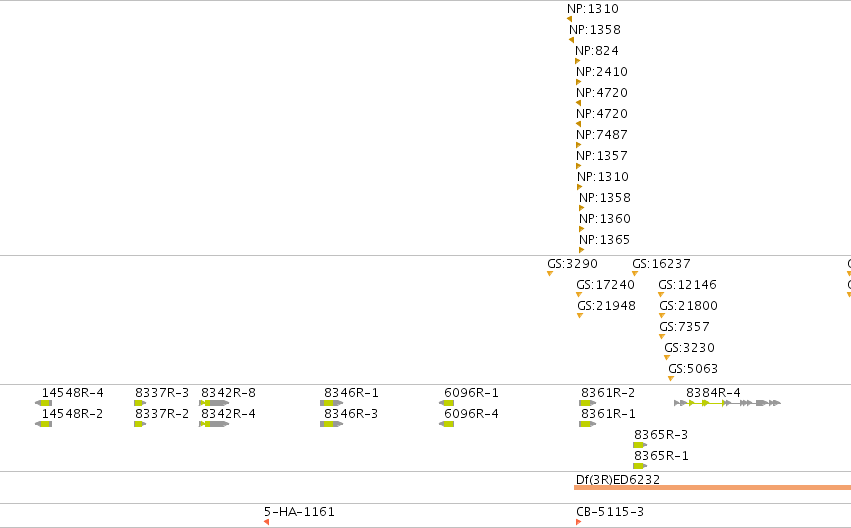Click the 8346R-1 gene glyph

(332, 403)
